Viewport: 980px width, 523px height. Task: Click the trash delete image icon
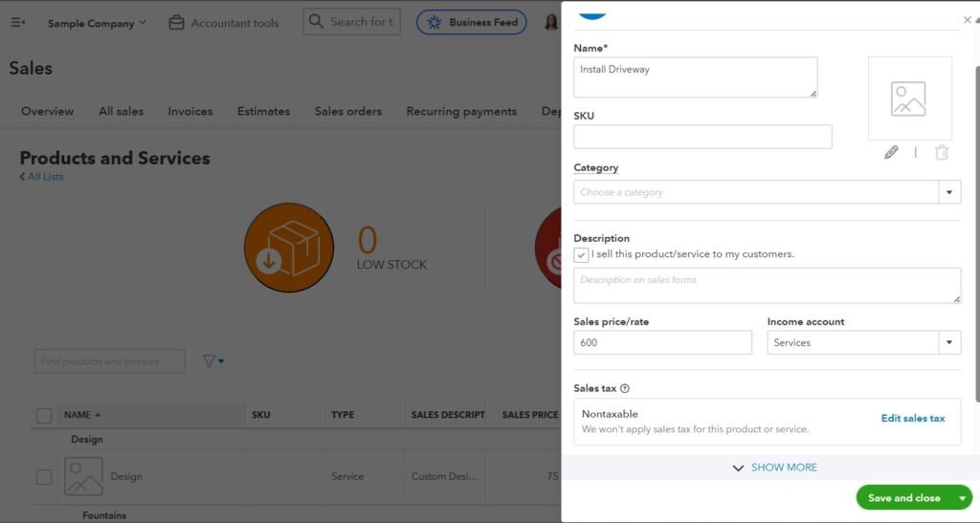coord(942,152)
